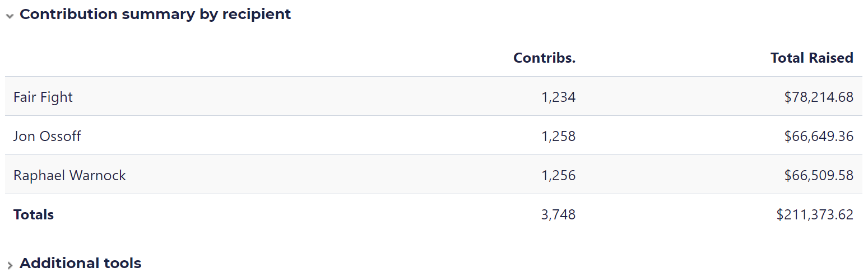
Task: Click the Contribs. column header
Action: (544, 58)
